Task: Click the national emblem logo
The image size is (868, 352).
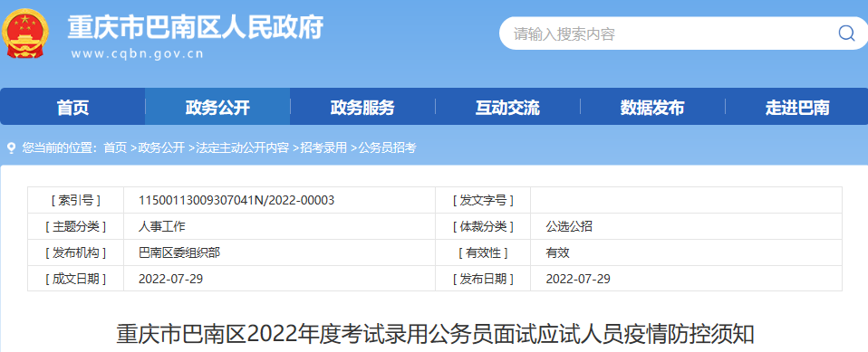Action: (24, 33)
